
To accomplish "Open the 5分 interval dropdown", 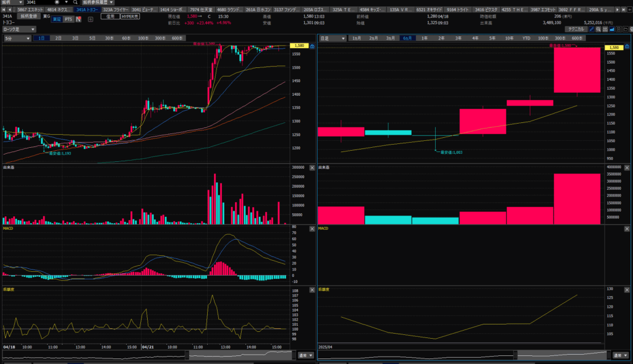I will pos(17,38).
